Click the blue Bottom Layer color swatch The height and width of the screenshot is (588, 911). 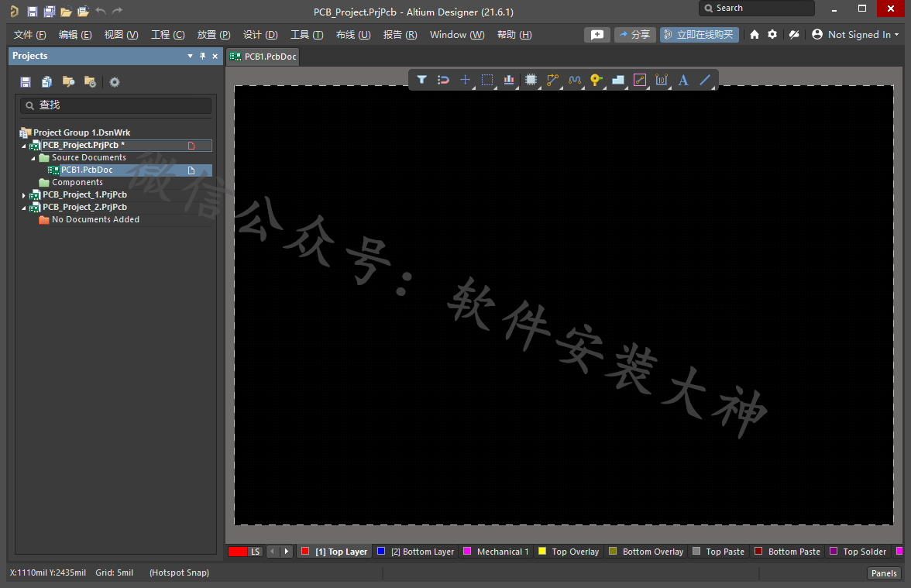tap(381, 551)
